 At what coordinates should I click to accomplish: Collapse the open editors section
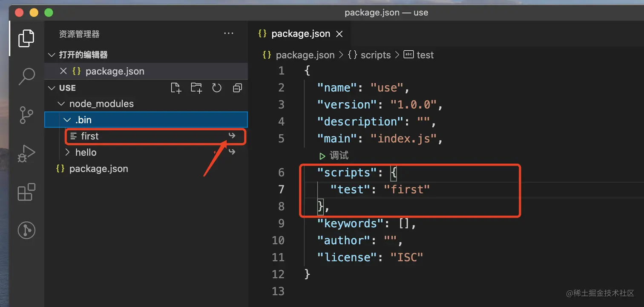pos(52,55)
